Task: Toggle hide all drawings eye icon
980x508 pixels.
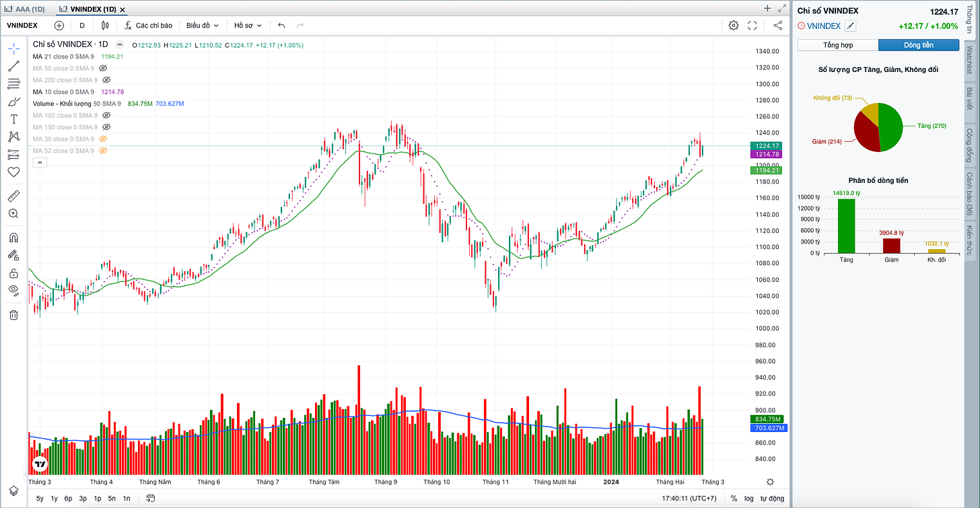Action: click(13, 290)
